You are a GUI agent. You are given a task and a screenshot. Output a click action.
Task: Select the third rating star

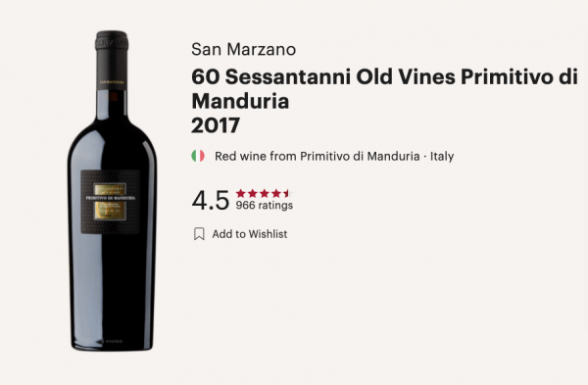pos(265,193)
